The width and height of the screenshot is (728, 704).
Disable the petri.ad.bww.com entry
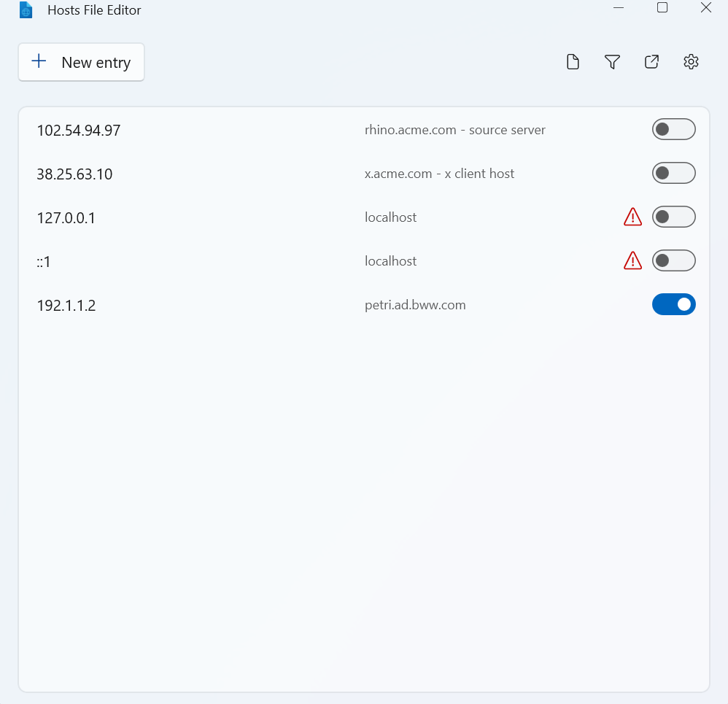point(673,304)
